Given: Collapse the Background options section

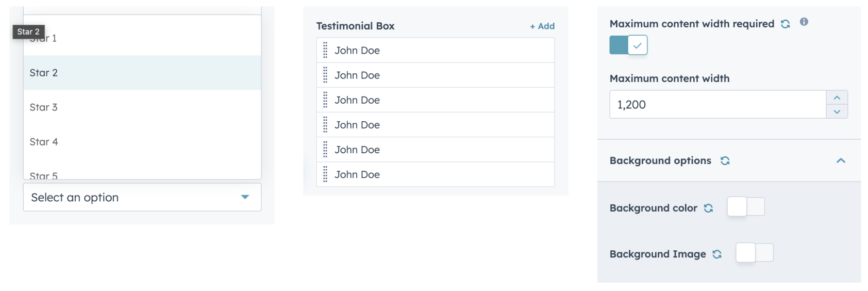Looking at the screenshot, I should click(x=841, y=161).
